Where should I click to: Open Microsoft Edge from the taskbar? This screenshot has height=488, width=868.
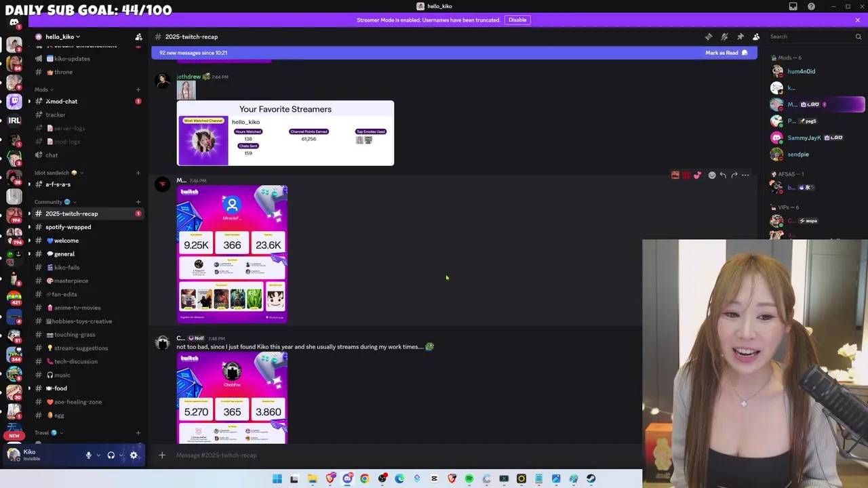pos(399,479)
